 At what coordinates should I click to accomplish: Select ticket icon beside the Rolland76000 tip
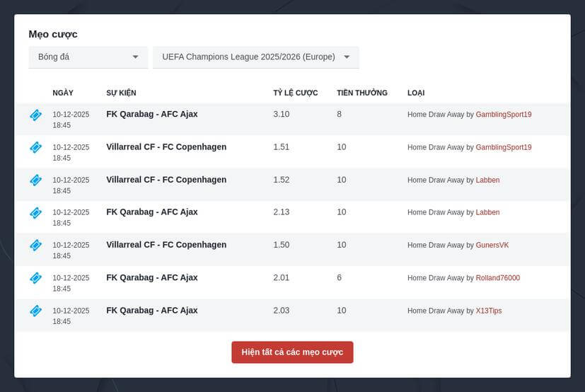35,278
